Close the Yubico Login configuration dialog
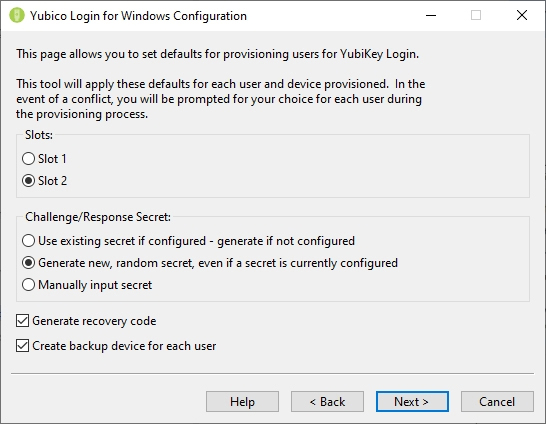Image resolution: width=546 pixels, height=424 pixels. 522,15
